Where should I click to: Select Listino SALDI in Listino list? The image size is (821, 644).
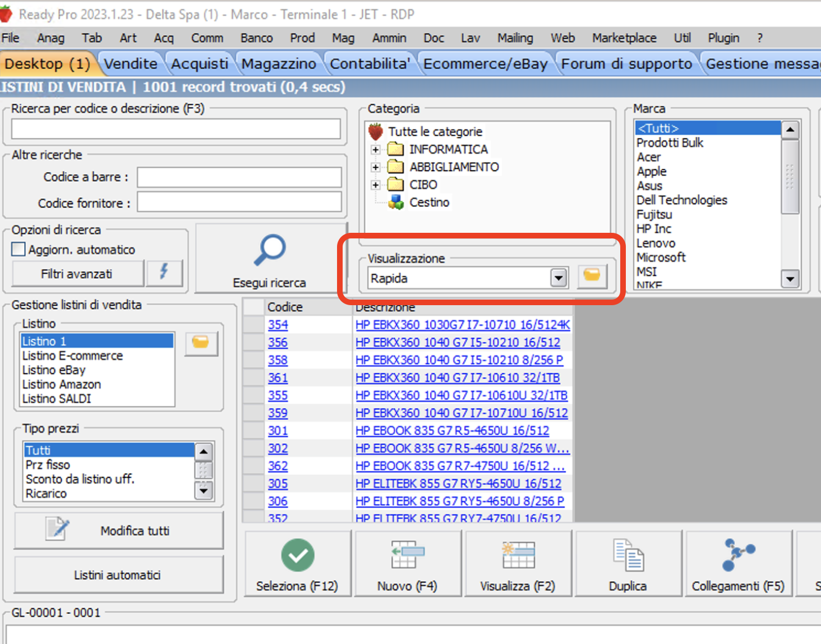pos(57,399)
